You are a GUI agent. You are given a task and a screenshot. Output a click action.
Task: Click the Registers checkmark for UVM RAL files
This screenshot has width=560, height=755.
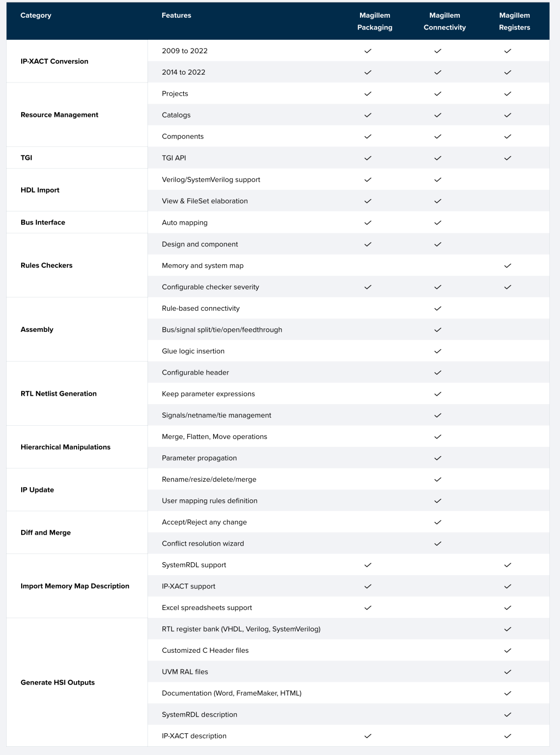click(x=507, y=672)
